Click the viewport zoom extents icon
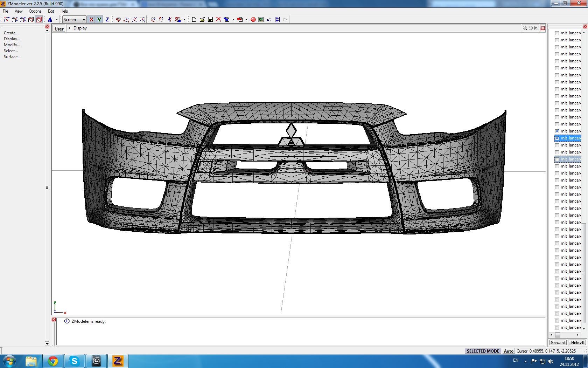 tap(536, 28)
